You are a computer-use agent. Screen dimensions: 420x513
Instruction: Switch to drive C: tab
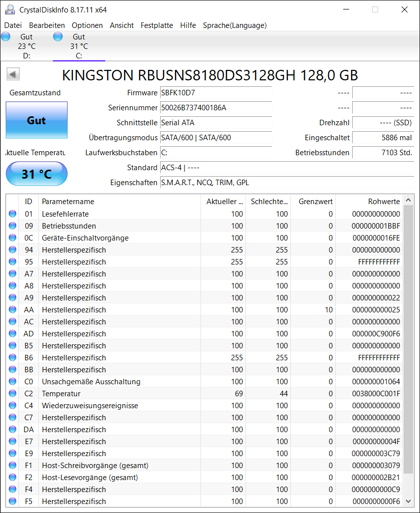coord(79,46)
